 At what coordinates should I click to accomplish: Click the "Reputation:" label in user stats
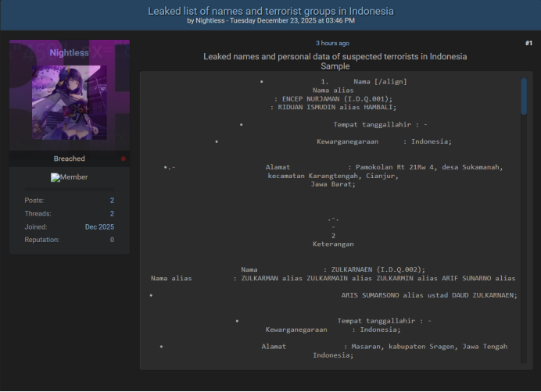click(41, 240)
